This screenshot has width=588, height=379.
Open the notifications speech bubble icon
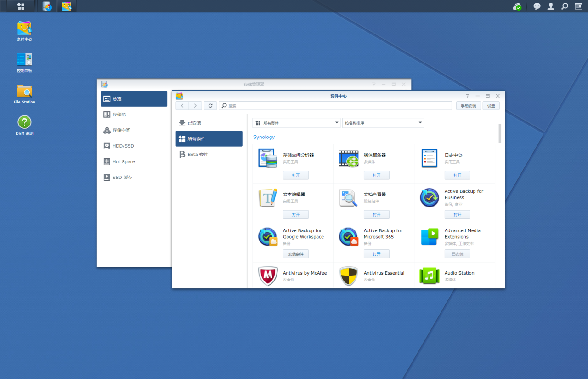click(x=537, y=6)
